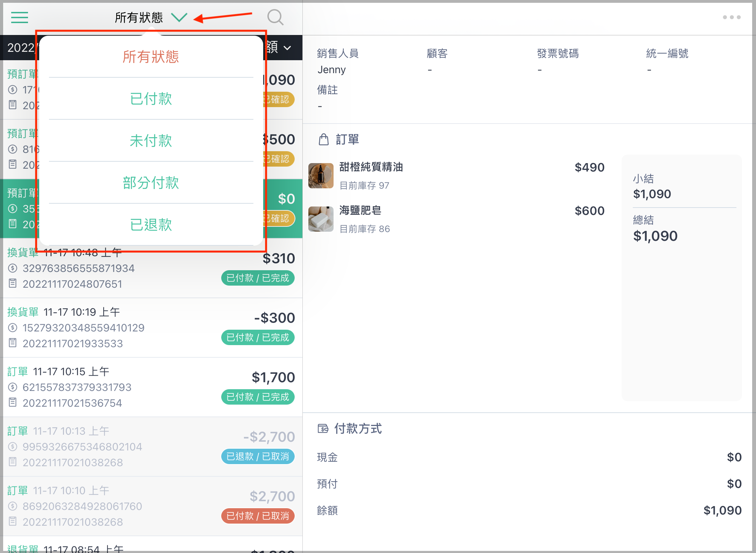Viewport: 756px width, 553px height.
Task: Click the dollar icon beside 15279320348559410129
Action: point(13,328)
